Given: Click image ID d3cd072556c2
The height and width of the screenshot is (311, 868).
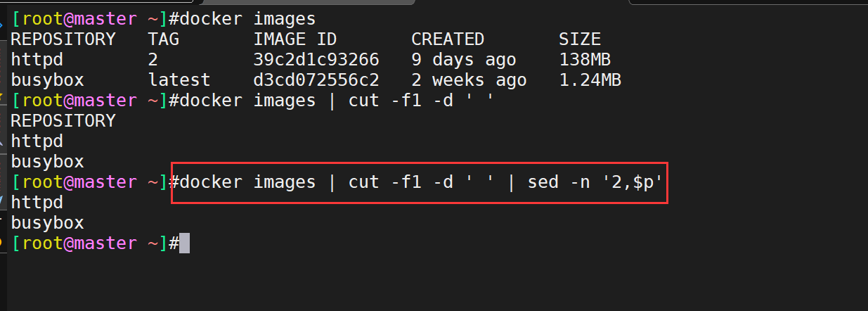Looking at the screenshot, I should (x=316, y=80).
